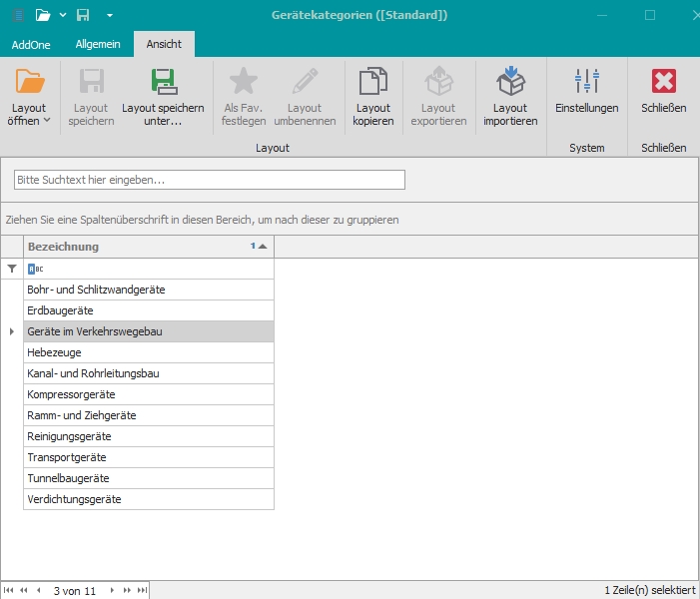The width and height of the screenshot is (700, 599).
Task: Click Layout importieren icon
Action: [x=510, y=82]
